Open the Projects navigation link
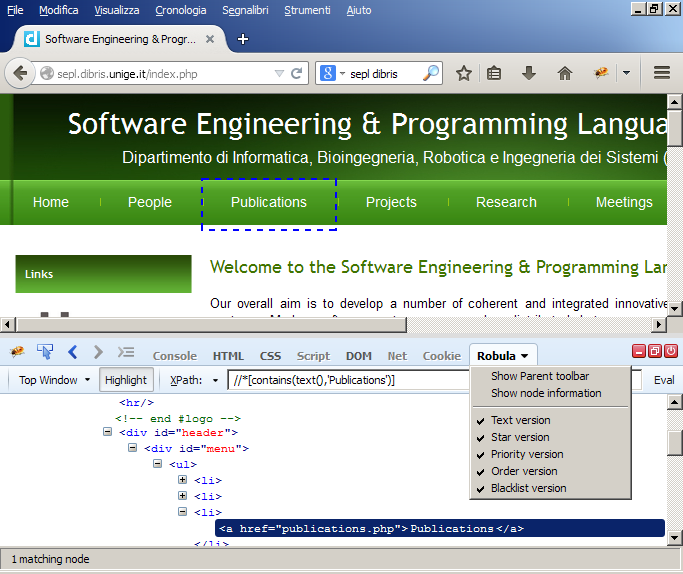683x574 pixels. [x=391, y=202]
